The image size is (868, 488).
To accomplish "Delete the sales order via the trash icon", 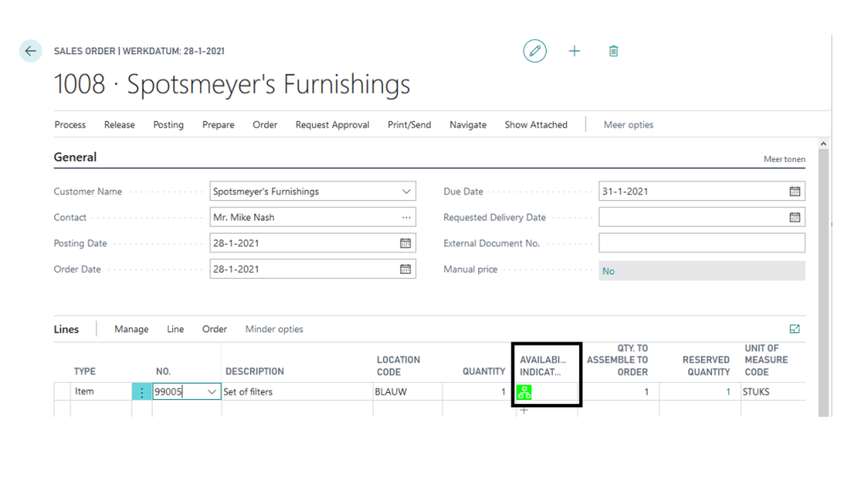I will (x=613, y=51).
